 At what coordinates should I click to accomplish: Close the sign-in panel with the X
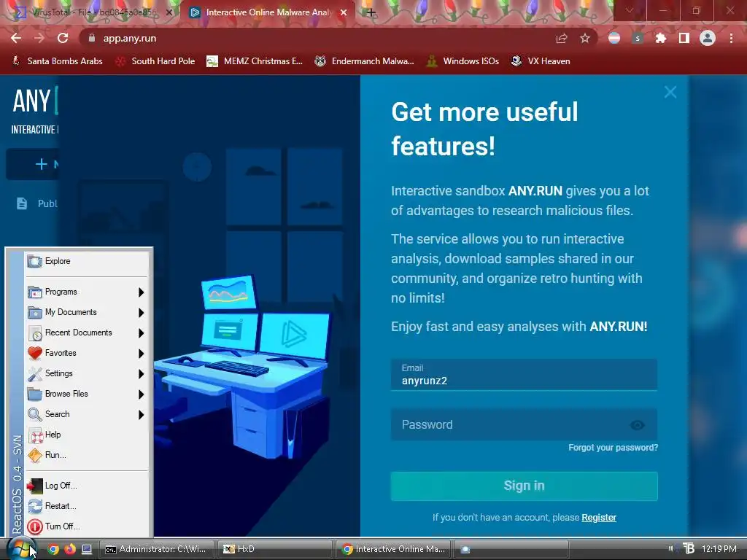(670, 92)
